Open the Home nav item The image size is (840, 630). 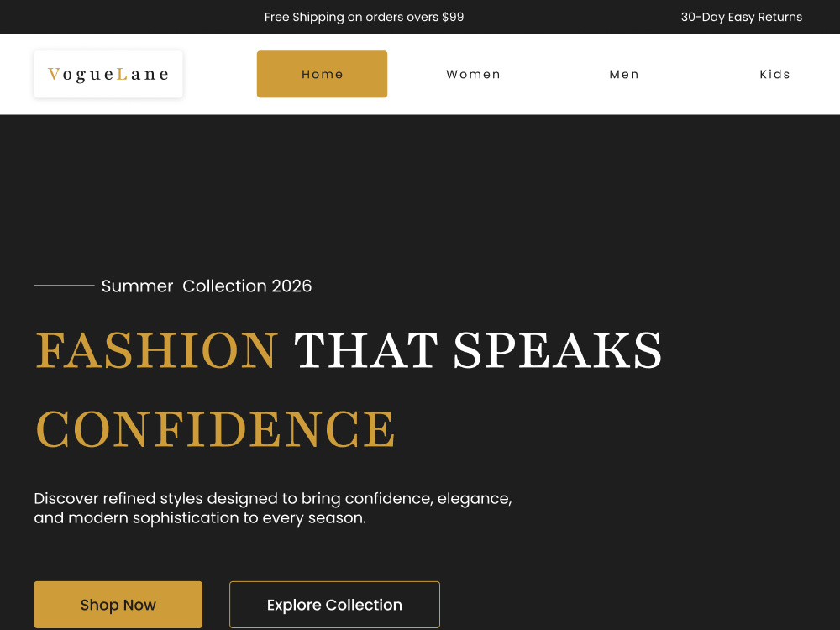pyautogui.click(x=322, y=74)
